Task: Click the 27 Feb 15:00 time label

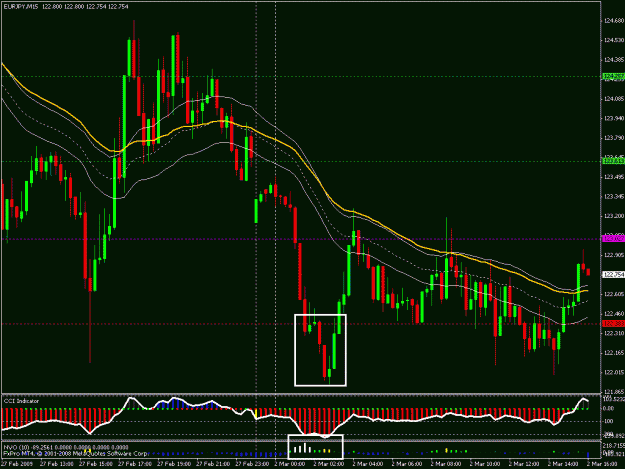Action: (x=95, y=464)
